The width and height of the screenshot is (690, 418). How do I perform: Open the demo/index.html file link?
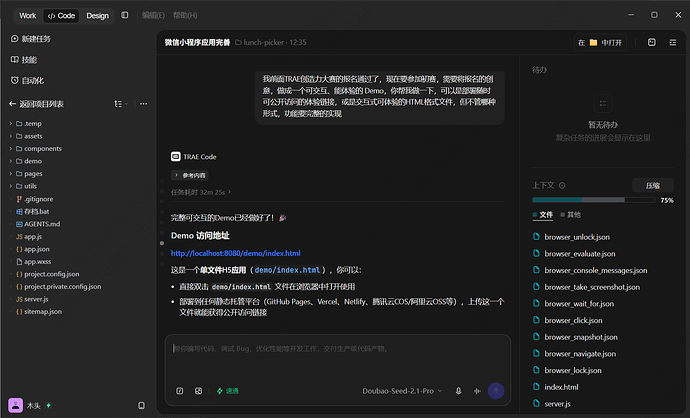(287, 270)
